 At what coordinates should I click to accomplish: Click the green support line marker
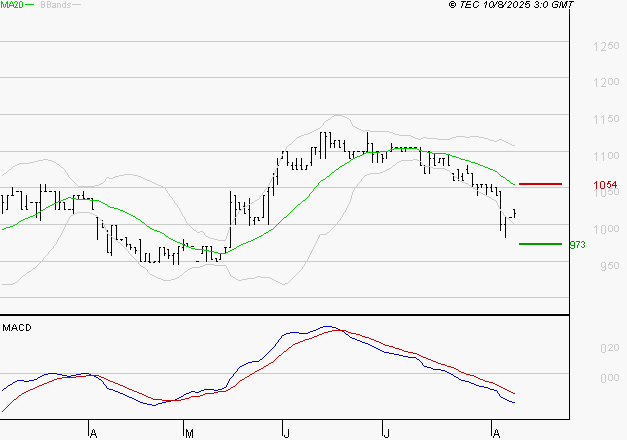(x=541, y=243)
